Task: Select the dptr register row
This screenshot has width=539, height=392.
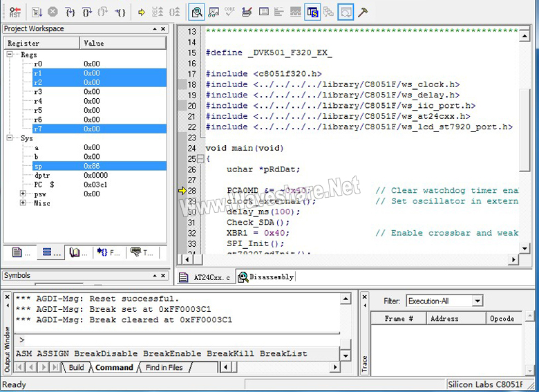Action: (x=100, y=175)
